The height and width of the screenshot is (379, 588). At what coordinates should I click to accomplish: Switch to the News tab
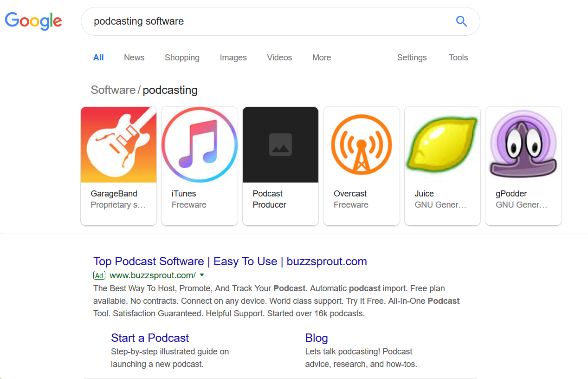[x=134, y=58]
